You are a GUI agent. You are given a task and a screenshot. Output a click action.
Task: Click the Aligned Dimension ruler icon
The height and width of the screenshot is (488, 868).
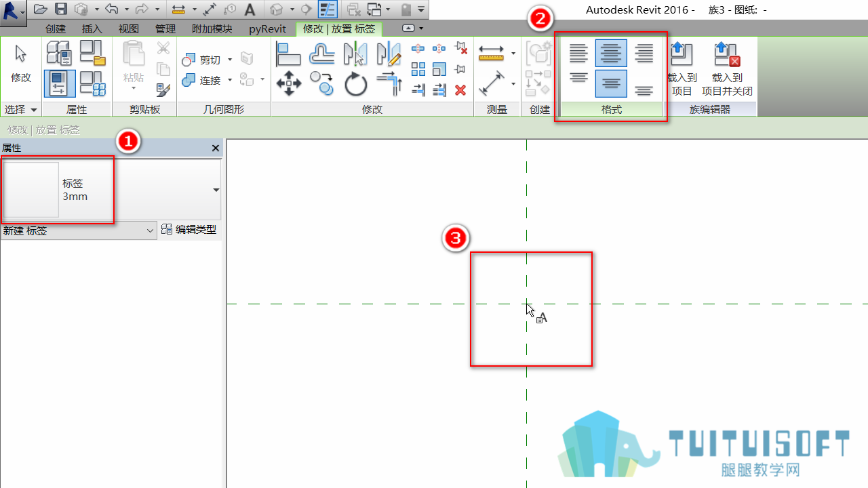pyautogui.click(x=492, y=54)
